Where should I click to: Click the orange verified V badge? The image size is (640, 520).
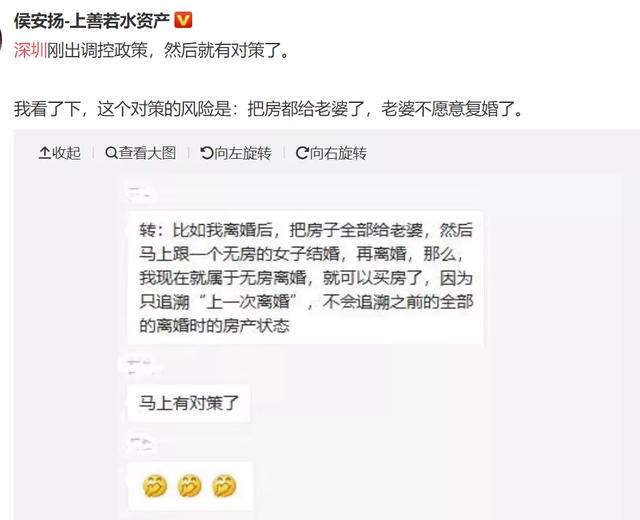coord(183,20)
